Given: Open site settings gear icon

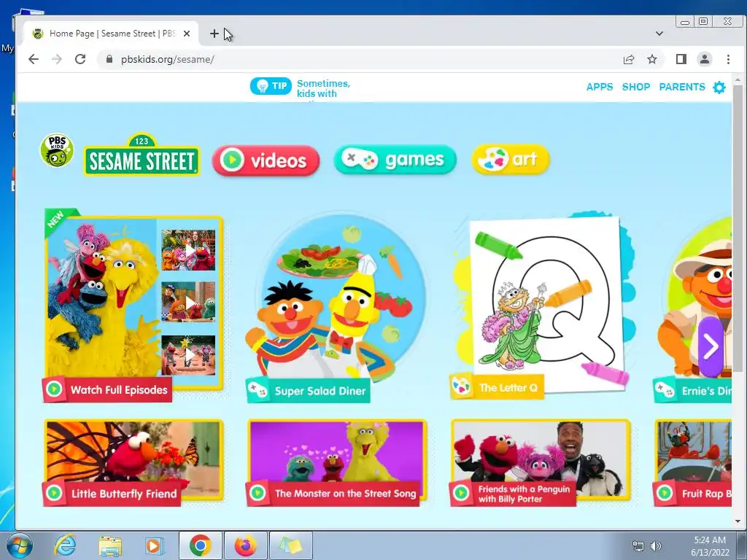Looking at the screenshot, I should [x=719, y=87].
